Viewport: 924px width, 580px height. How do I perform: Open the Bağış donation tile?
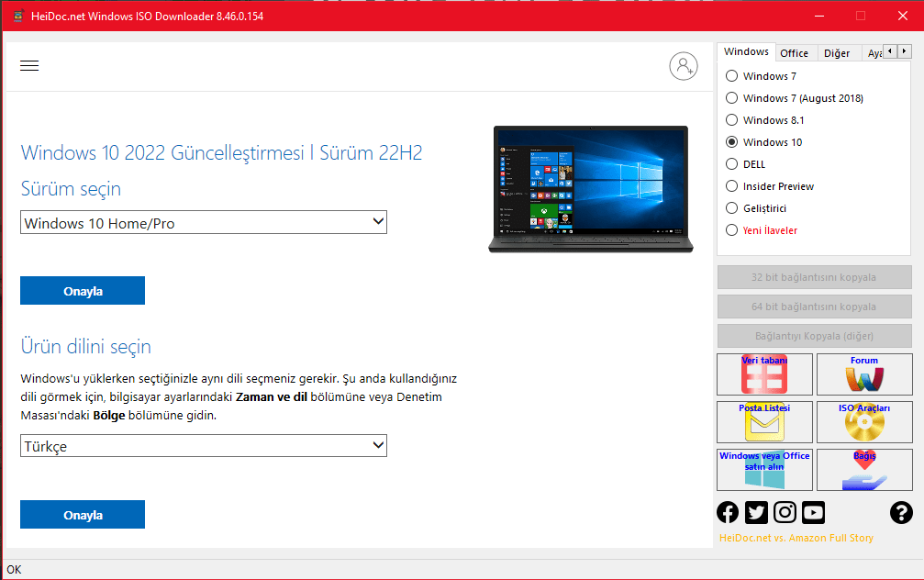pos(863,470)
